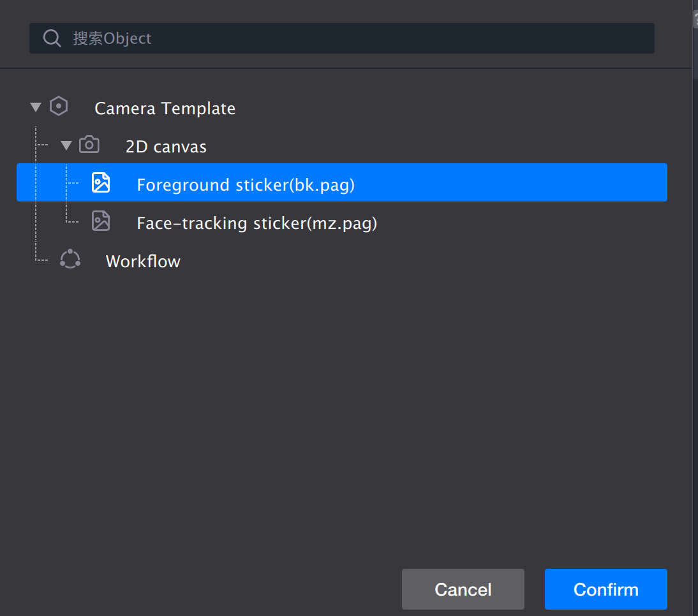
Task: Click the Face-tracking sticker image icon
Action: (101, 221)
